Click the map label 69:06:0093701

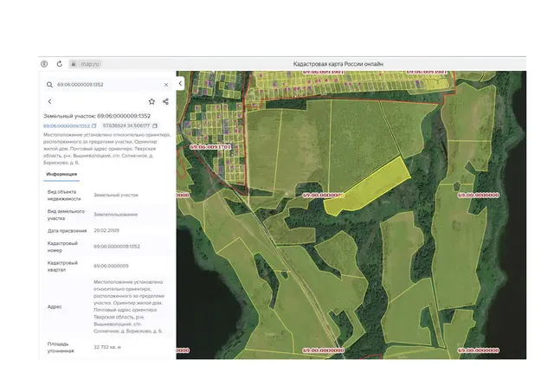[x=210, y=147]
